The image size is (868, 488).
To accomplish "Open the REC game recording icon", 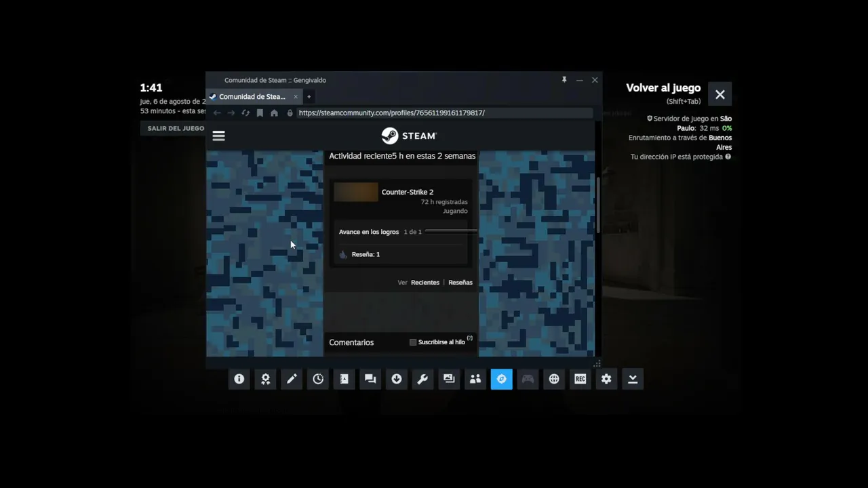I will 580,379.
